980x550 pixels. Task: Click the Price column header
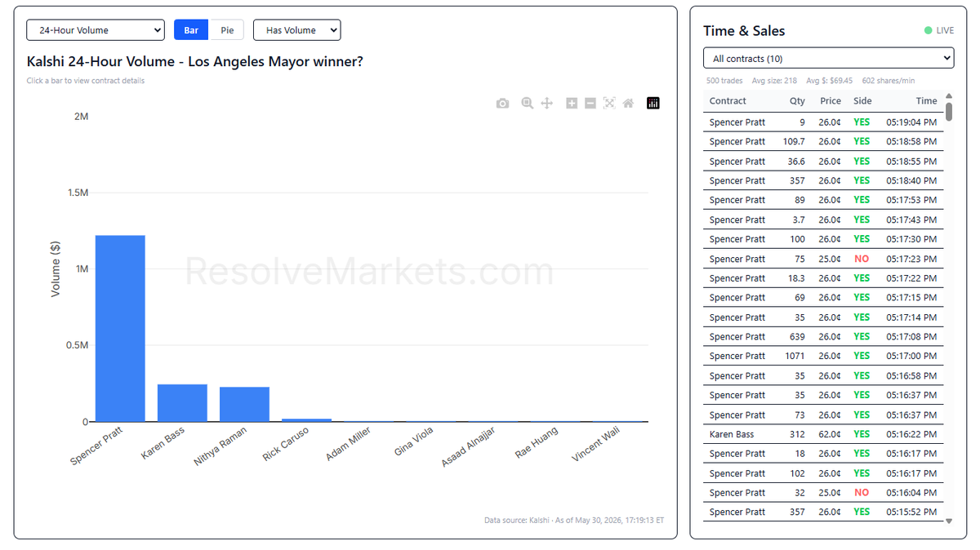831,101
